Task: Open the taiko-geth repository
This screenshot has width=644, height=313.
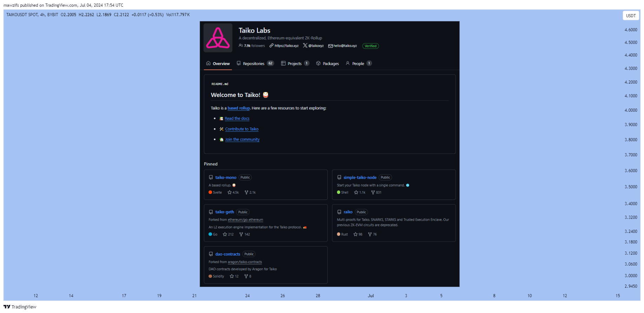Action: click(x=225, y=212)
